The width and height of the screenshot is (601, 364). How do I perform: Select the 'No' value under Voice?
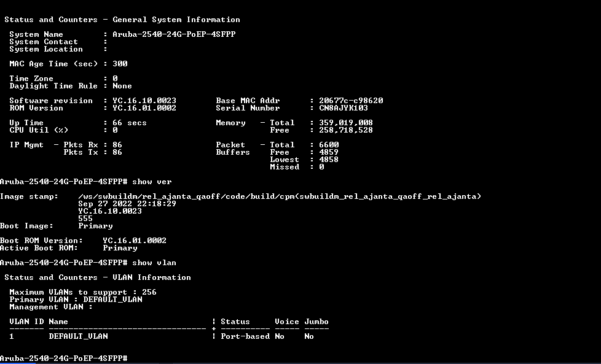[280, 336]
